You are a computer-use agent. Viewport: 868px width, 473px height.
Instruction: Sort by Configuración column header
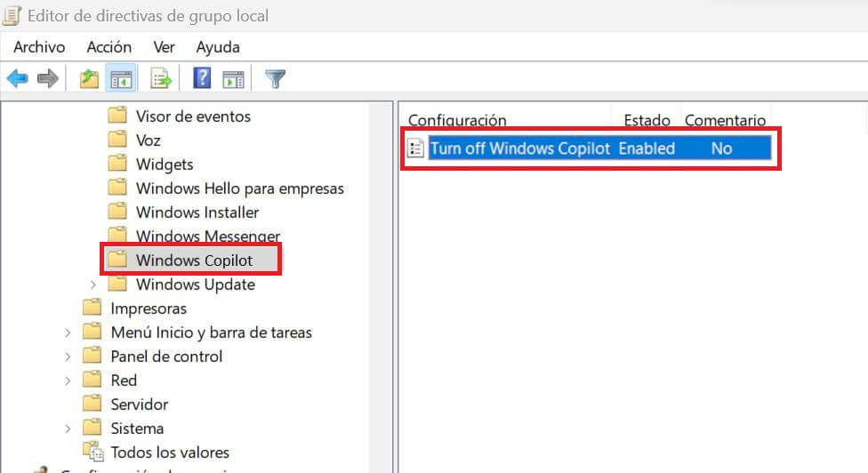coord(457,120)
